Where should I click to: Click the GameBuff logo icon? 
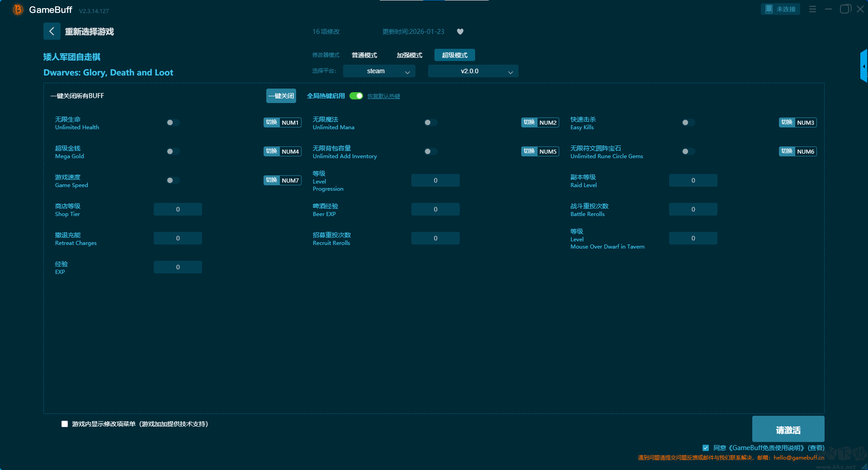click(18, 9)
